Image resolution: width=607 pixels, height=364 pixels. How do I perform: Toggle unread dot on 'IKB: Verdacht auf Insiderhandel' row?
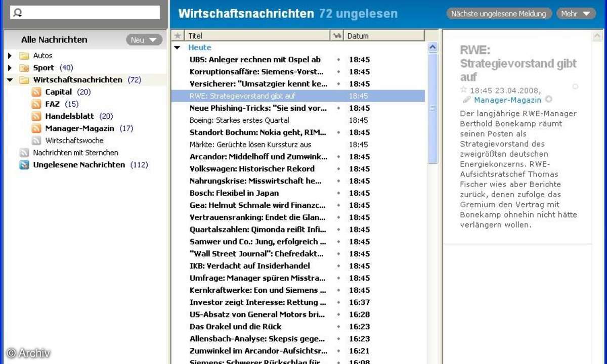click(x=338, y=266)
